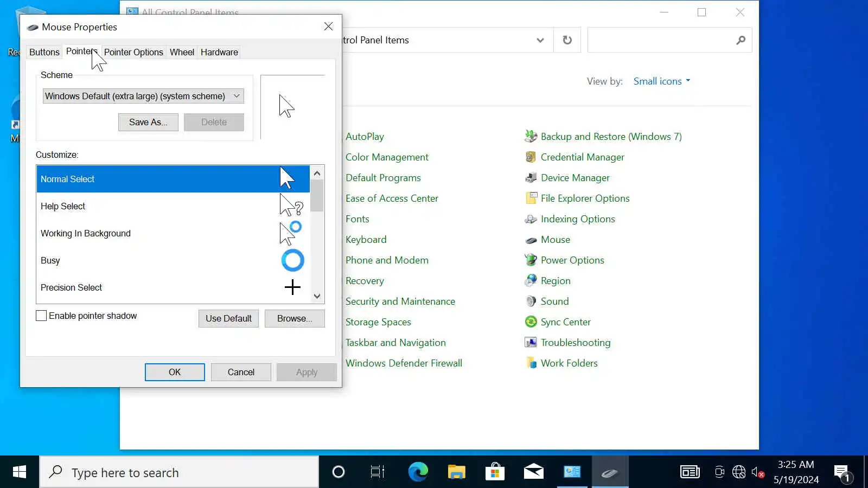Open Microsoft Store from the taskbar

point(495,472)
